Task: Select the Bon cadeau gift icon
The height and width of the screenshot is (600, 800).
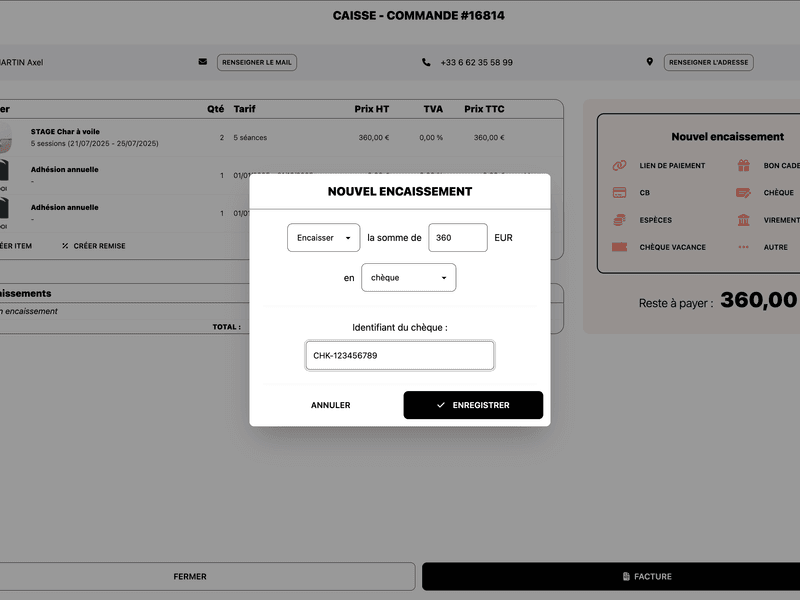Action: pos(743,165)
